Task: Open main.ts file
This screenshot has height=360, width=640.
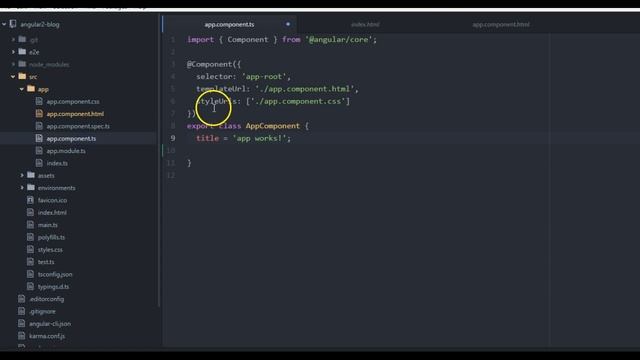Action: [x=48, y=225]
